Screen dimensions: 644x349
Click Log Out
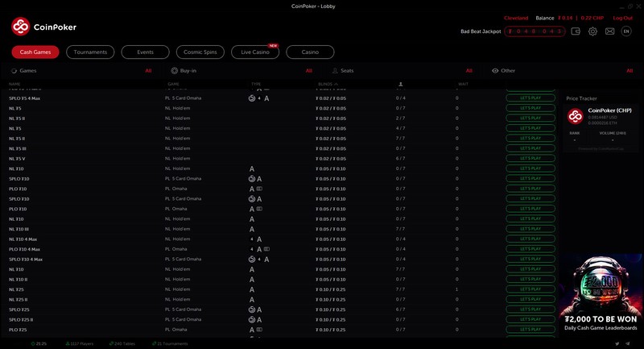pyautogui.click(x=622, y=18)
